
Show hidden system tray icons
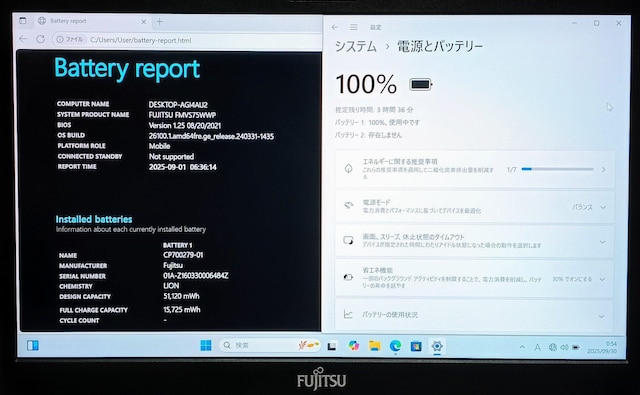coord(522,347)
